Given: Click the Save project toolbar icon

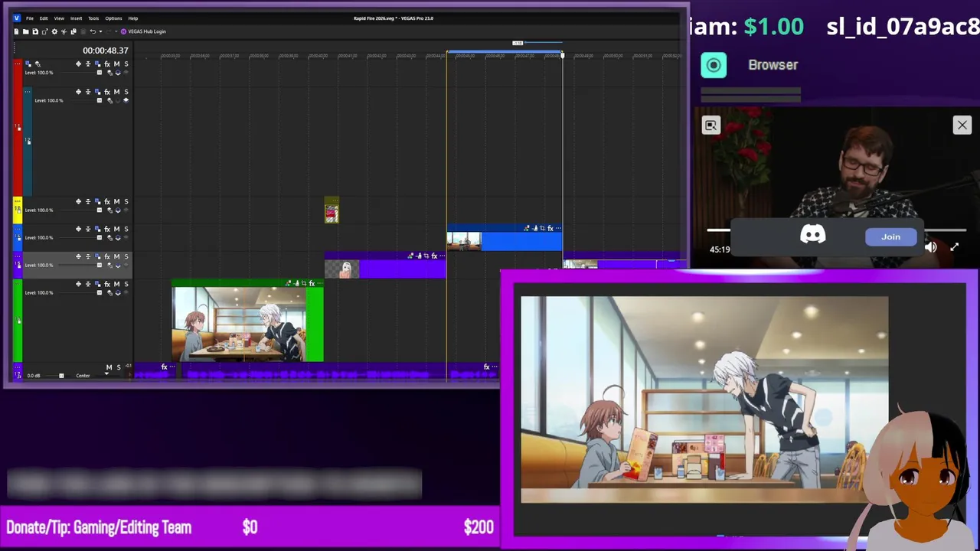Looking at the screenshot, I should 35,31.
